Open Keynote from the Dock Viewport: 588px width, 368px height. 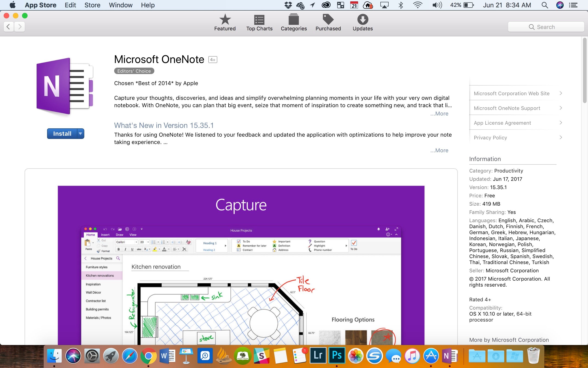(186, 356)
